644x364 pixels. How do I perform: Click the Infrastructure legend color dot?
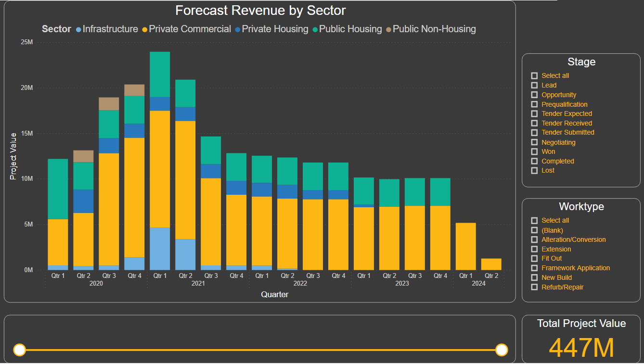[79, 29]
